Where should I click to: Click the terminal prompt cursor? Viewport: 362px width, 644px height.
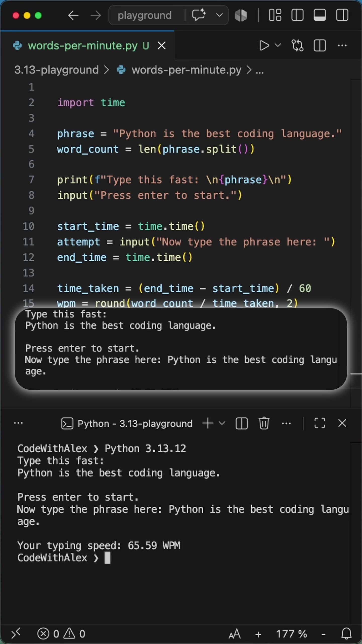[x=107, y=557]
